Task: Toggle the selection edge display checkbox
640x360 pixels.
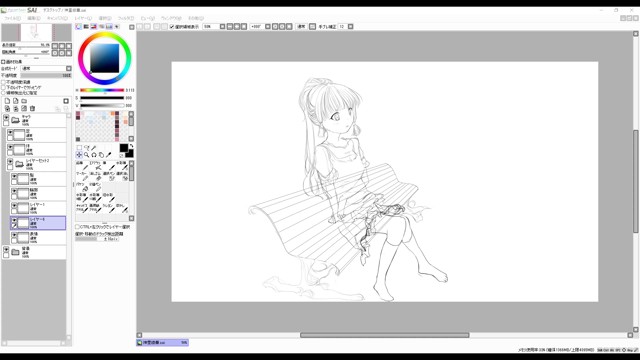Action: coord(172,27)
